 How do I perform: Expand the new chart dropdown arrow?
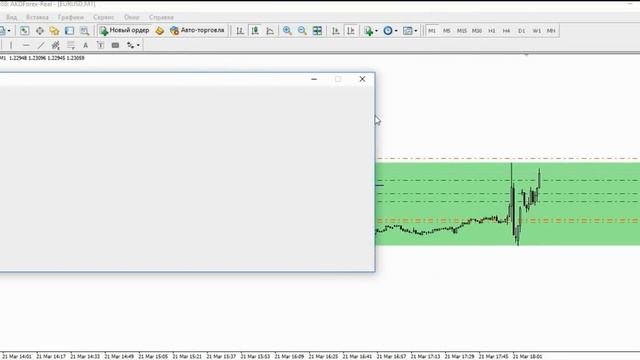(9, 31)
